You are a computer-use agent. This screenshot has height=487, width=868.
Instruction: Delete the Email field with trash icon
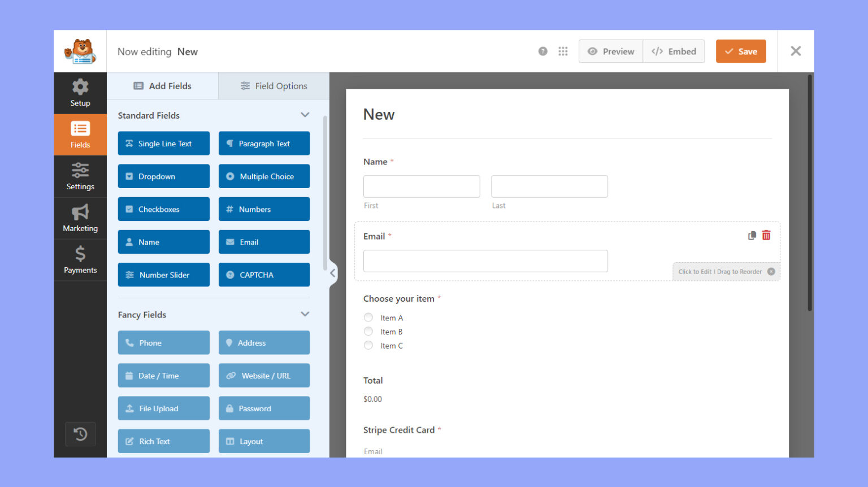pos(766,236)
